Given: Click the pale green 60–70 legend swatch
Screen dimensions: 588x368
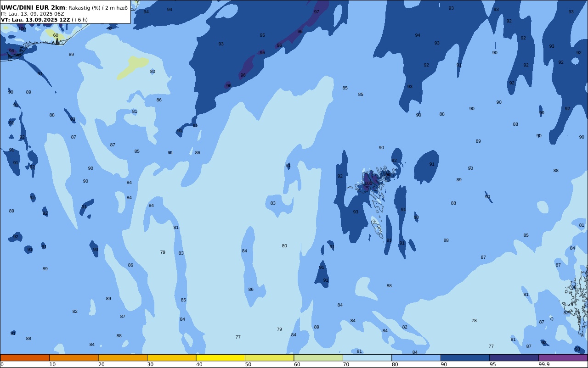Looking at the screenshot, I should pyautogui.click(x=318, y=357).
